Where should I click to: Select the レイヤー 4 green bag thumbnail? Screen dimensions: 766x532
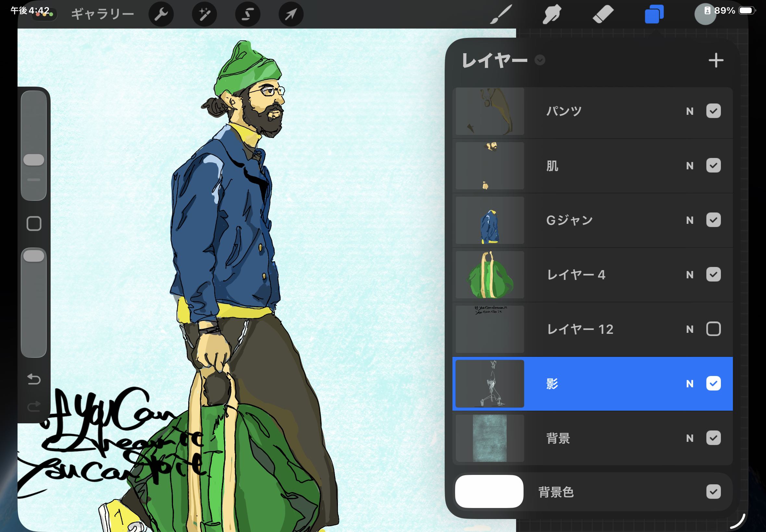coord(489,275)
